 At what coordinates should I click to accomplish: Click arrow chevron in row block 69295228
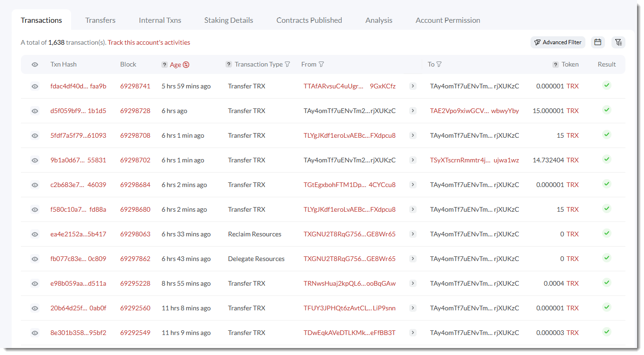412,283
